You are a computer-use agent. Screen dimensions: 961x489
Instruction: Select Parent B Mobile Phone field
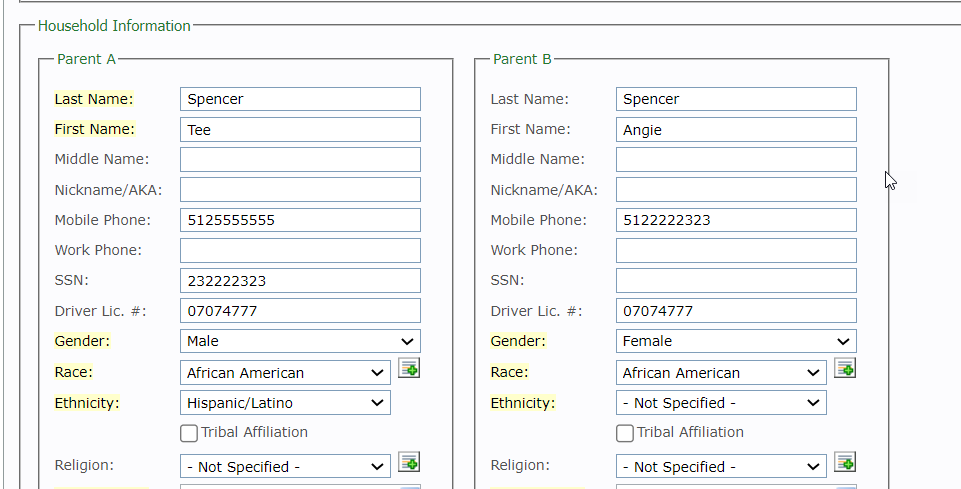pos(736,220)
